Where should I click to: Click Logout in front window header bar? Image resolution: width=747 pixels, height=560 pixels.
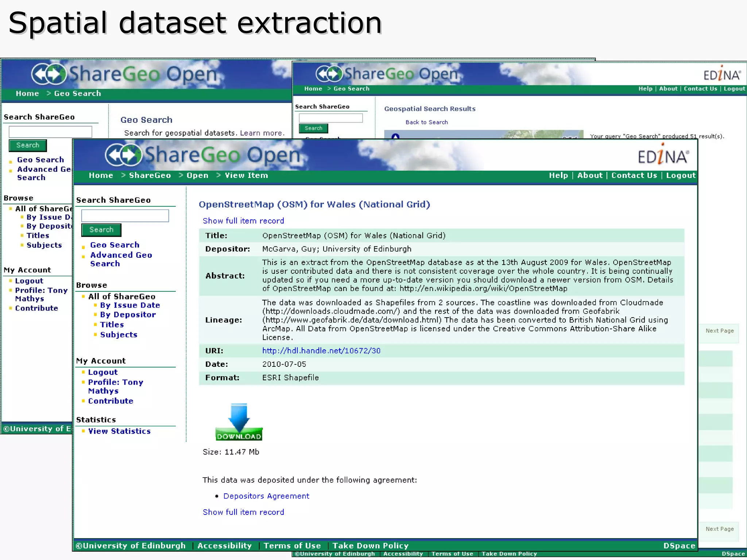pyautogui.click(x=681, y=175)
